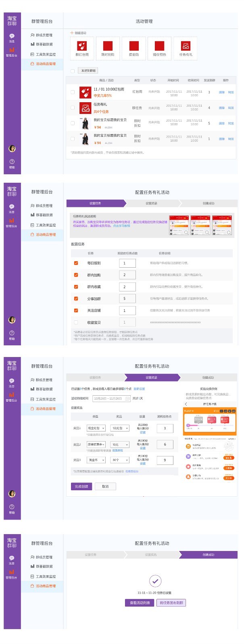Click the 发送到群组 button
Image resolution: width=244 pixels, height=644 pixels.
[x=88, y=71]
